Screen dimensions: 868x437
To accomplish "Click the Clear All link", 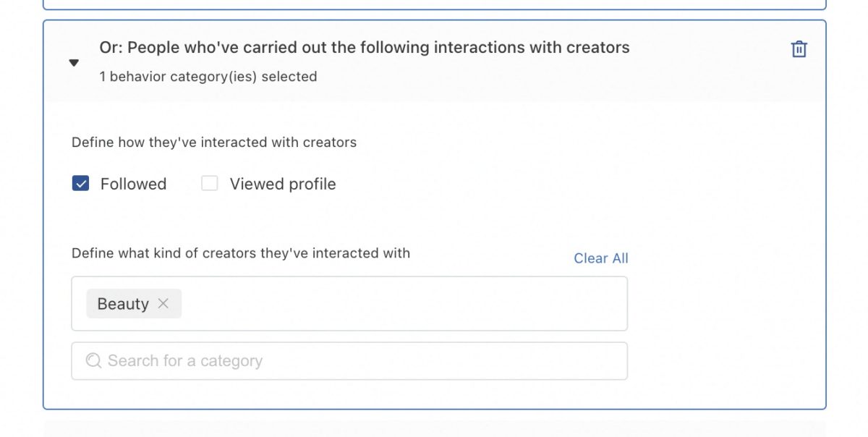I will pyautogui.click(x=600, y=258).
